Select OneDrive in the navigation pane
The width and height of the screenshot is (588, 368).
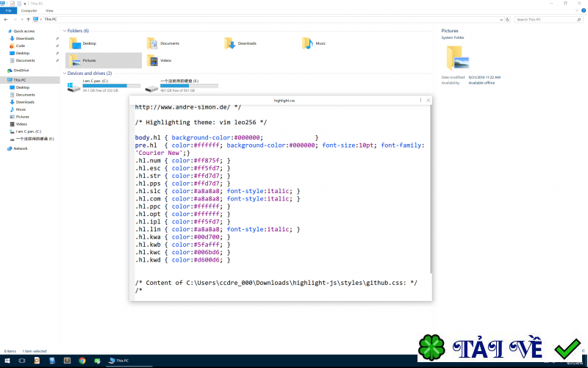21,71
